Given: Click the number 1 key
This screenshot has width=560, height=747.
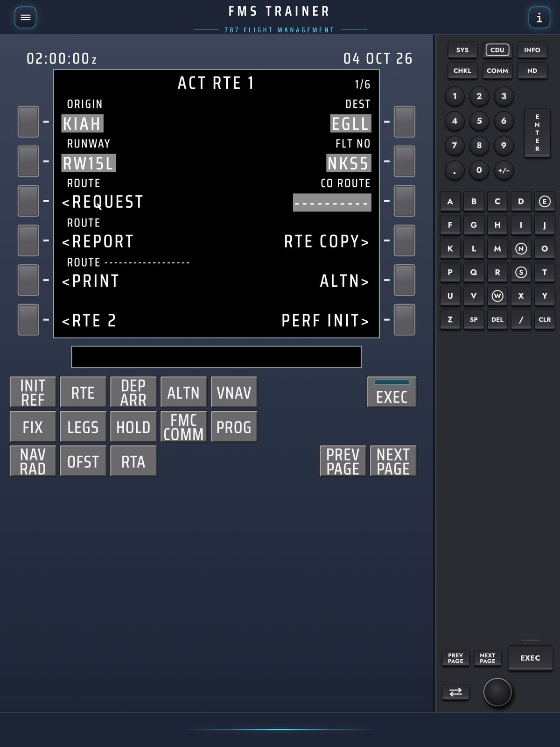Looking at the screenshot, I should (x=455, y=96).
